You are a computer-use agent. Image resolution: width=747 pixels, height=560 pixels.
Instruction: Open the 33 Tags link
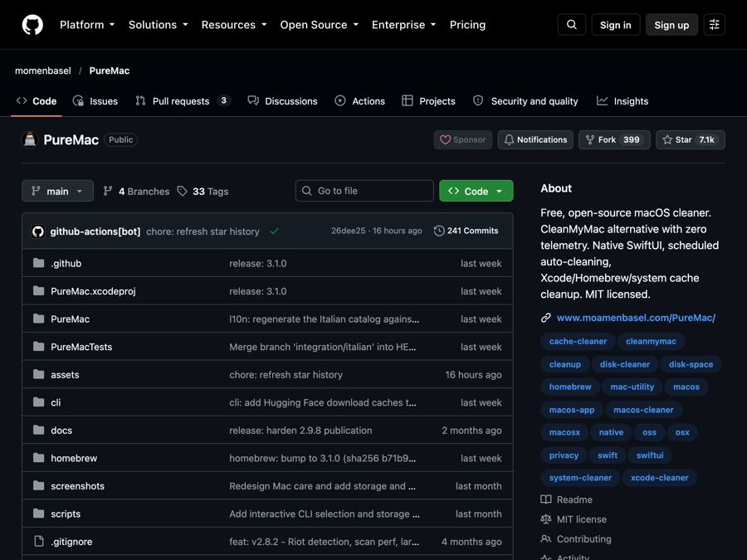203,191
